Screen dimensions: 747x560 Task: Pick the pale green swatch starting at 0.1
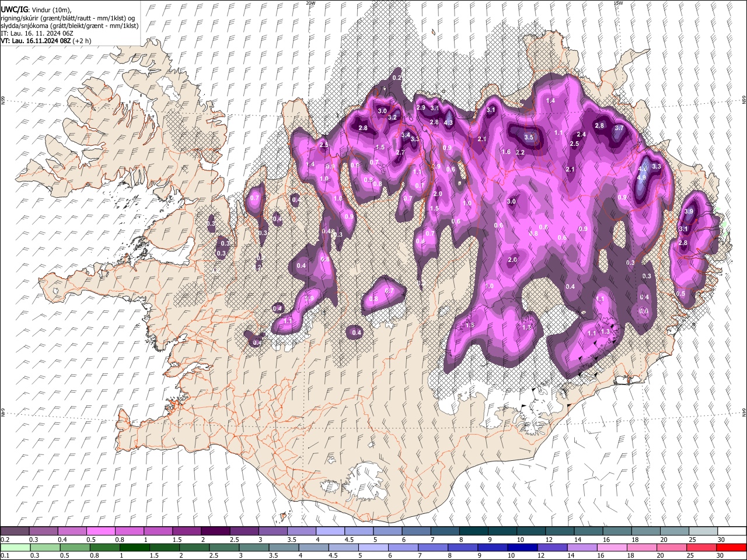tap(15, 547)
